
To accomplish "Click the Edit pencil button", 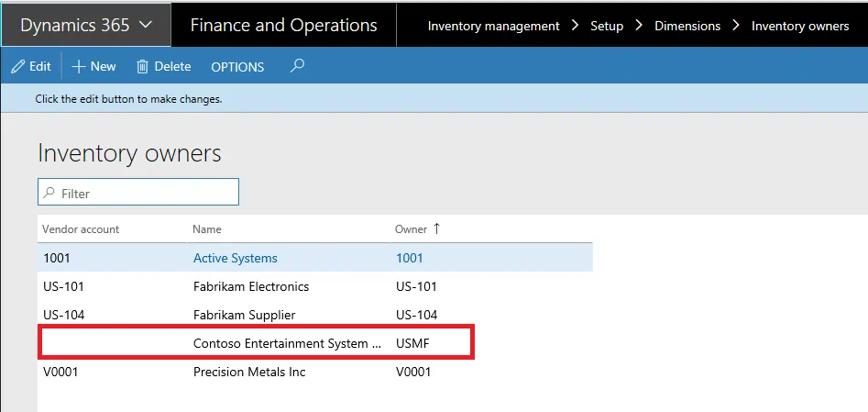I will pyautogui.click(x=31, y=67).
